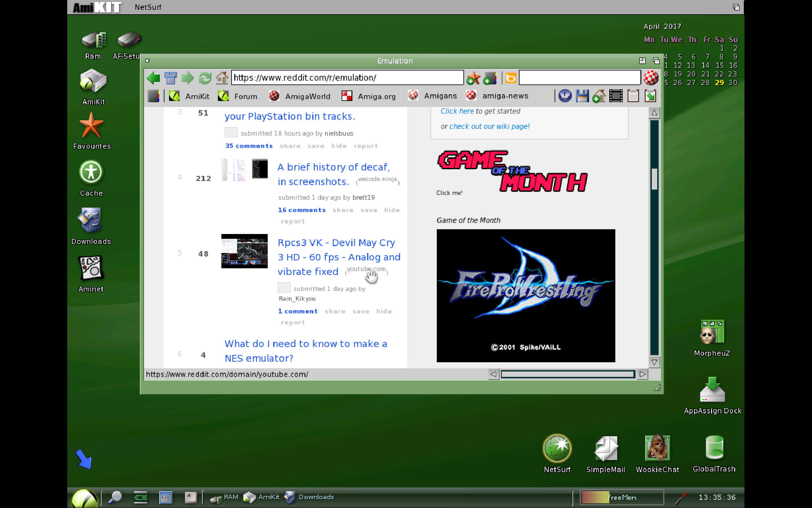This screenshot has height=508, width=812.
Task: Open 'your PlayStation bin tracks' post title
Action: coord(290,116)
